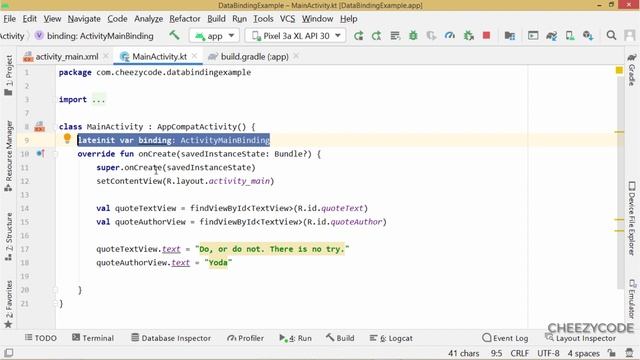Stop the running app
Screen dimensions: 640x360
pyautogui.click(x=486, y=36)
